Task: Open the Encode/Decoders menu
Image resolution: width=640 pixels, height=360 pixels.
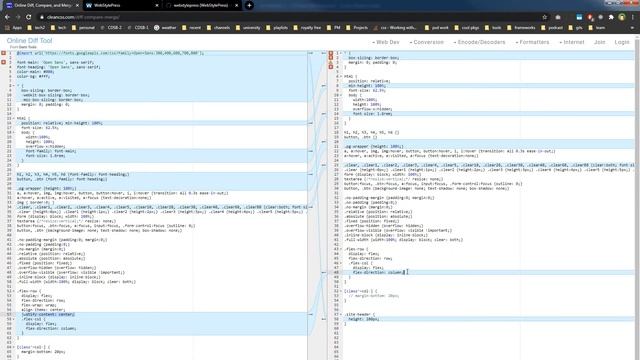Action: 479,42
